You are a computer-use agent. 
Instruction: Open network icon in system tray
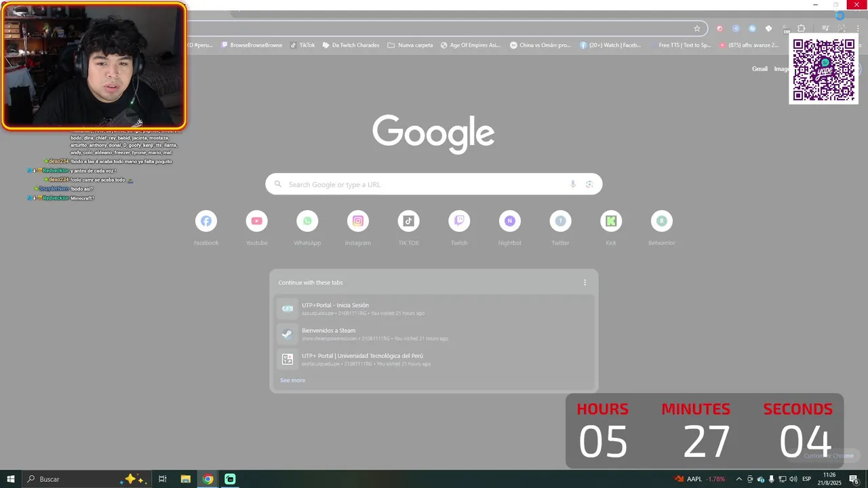tap(782, 479)
